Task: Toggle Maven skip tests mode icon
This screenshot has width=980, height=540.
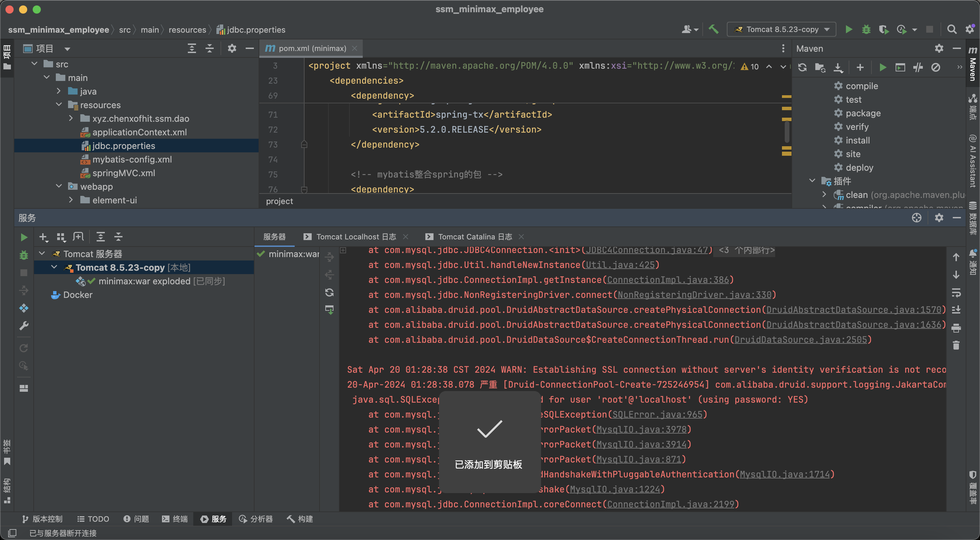Action: 935,68
